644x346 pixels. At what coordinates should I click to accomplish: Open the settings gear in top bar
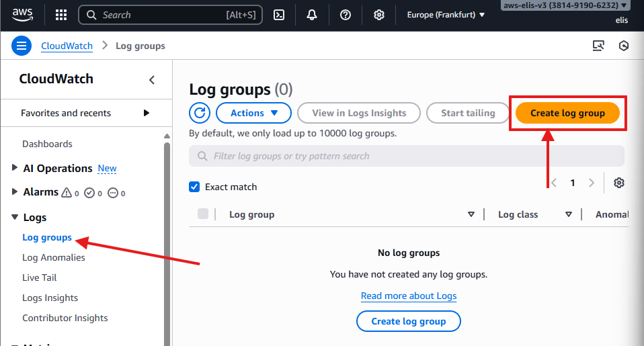tap(379, 15)
